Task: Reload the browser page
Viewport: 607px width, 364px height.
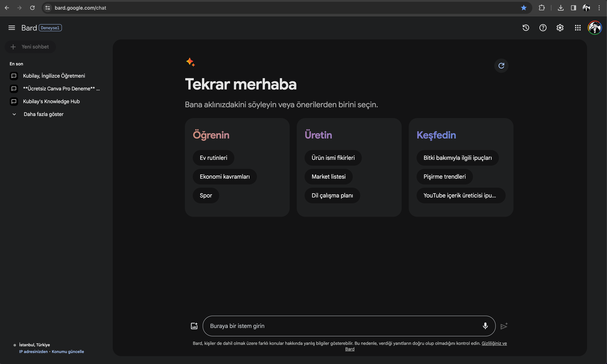Action: (32, 8)
